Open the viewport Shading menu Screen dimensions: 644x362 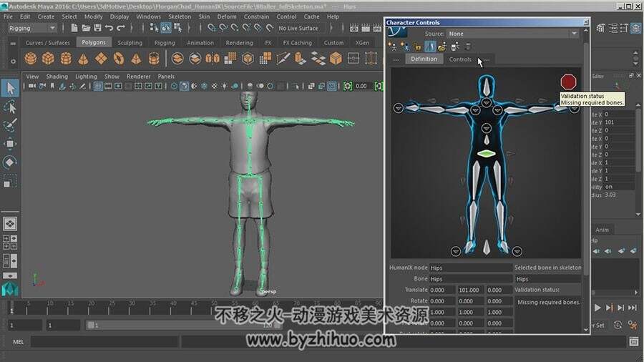pos(57,77)
